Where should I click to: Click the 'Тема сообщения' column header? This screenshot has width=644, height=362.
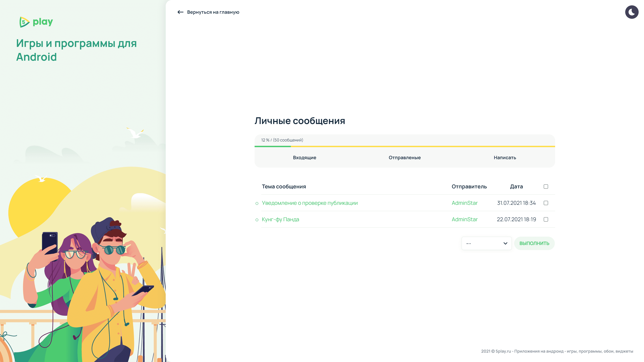(284, 186)
